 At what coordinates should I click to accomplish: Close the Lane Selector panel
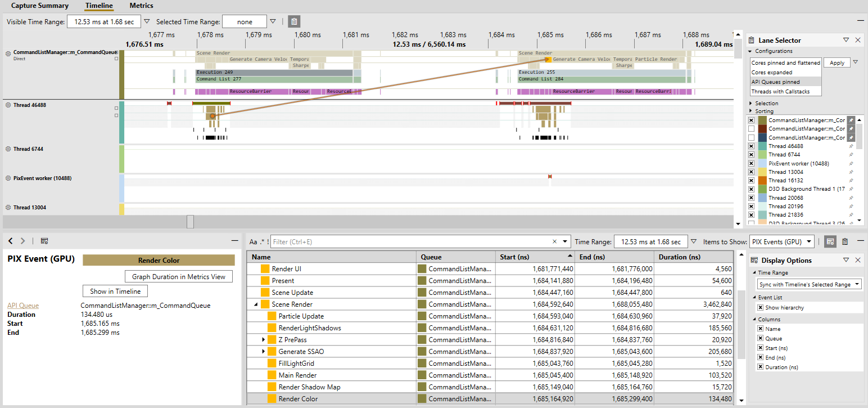point(858,40)
